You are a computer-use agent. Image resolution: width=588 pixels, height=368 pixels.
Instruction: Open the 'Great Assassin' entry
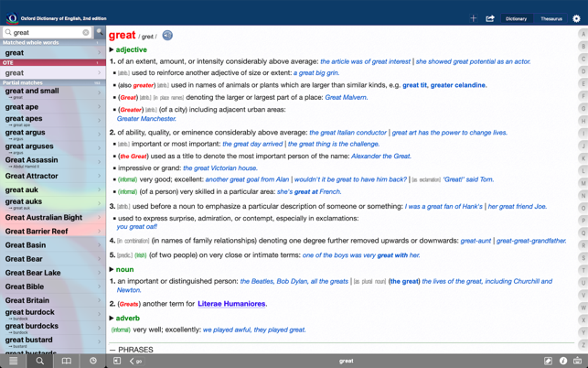(x=53, y=162)
